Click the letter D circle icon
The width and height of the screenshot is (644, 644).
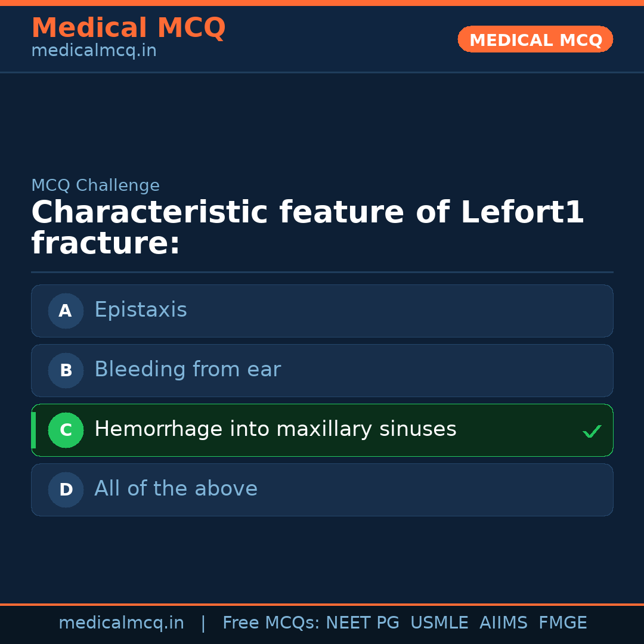click(66, 490)
